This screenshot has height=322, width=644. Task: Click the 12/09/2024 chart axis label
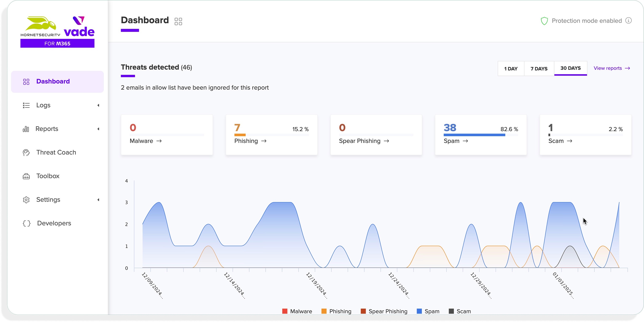[152, 286]
